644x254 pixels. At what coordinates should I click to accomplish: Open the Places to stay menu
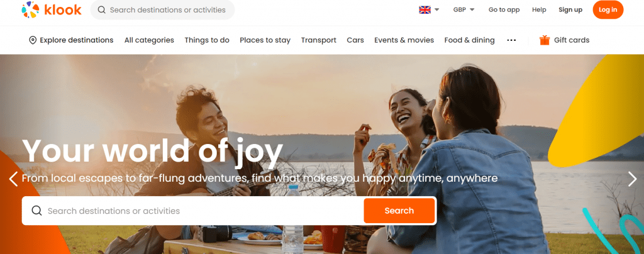pos(265,40)
